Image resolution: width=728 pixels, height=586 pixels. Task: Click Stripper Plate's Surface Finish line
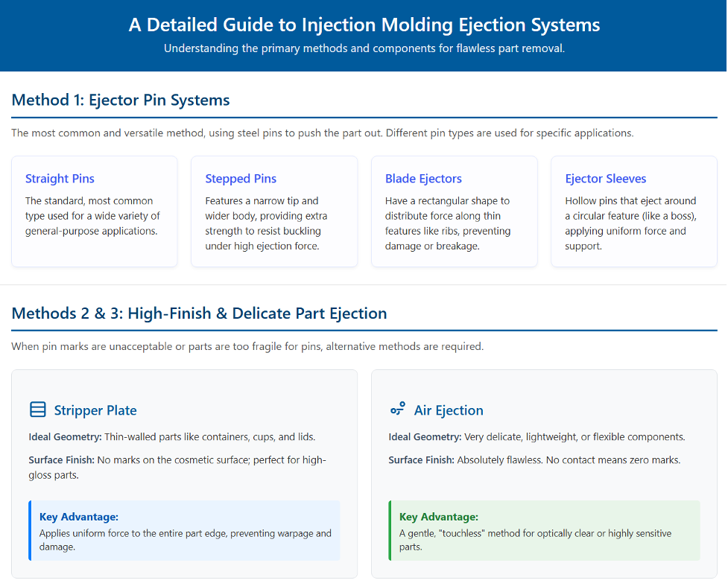pyautogui.click(x=177, y=467)
